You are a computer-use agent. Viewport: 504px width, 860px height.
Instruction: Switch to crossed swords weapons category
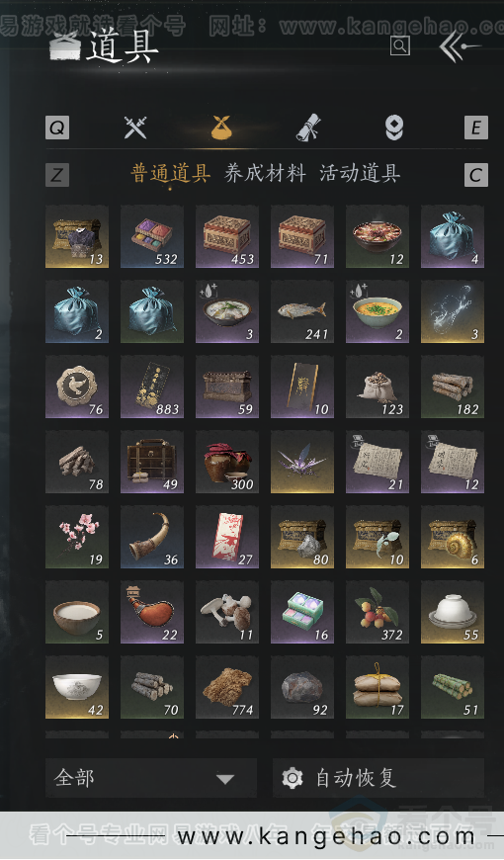[135, 128]
